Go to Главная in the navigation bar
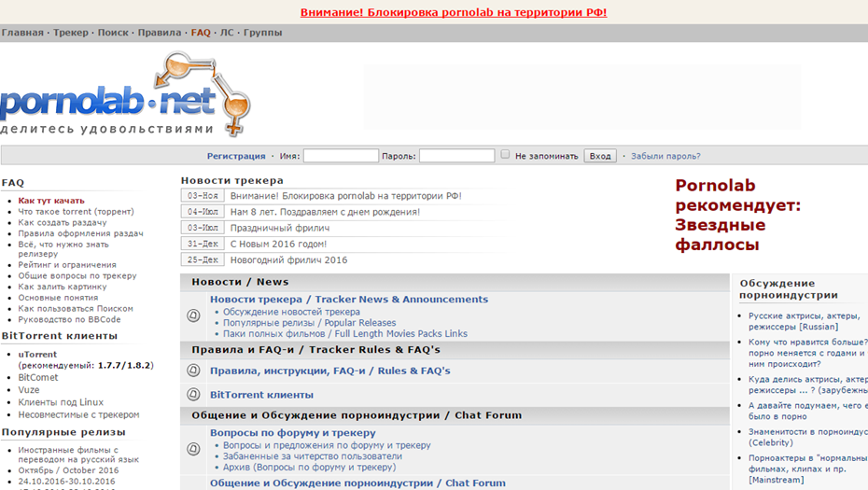The width and height of the screenshot is (868, 490). click(x=22, y=33)
